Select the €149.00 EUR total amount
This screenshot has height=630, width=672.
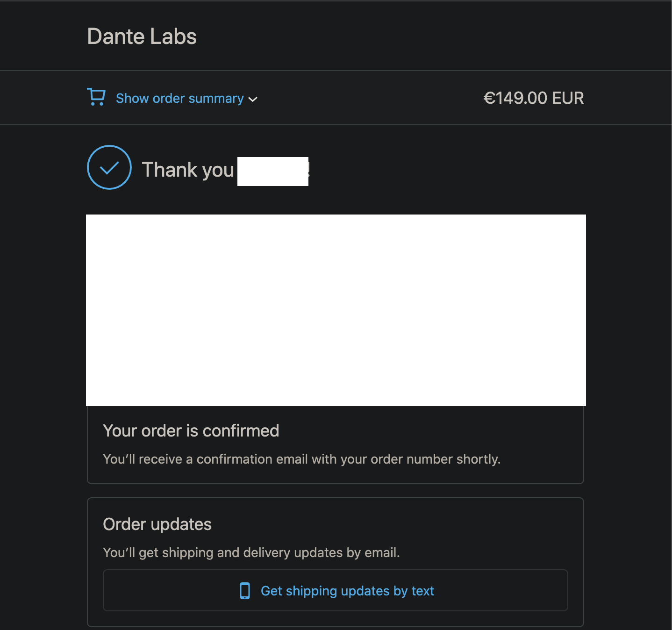click(x=534, y=98)
